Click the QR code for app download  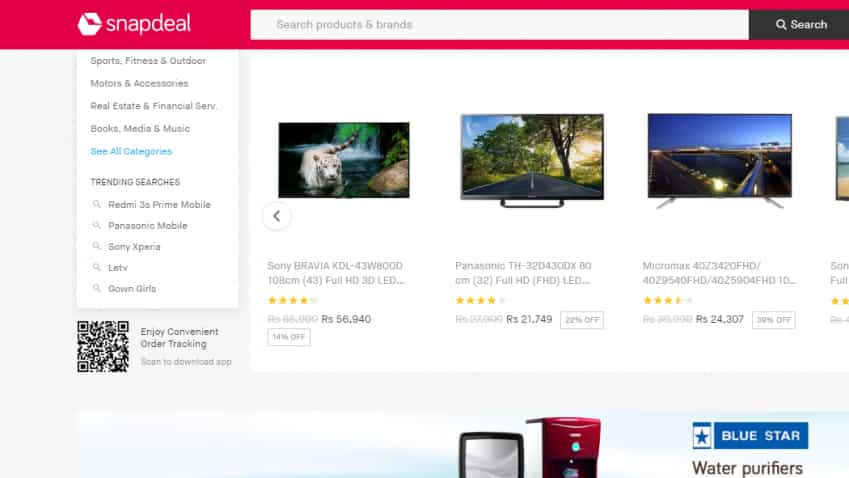[x=103, y=346]
